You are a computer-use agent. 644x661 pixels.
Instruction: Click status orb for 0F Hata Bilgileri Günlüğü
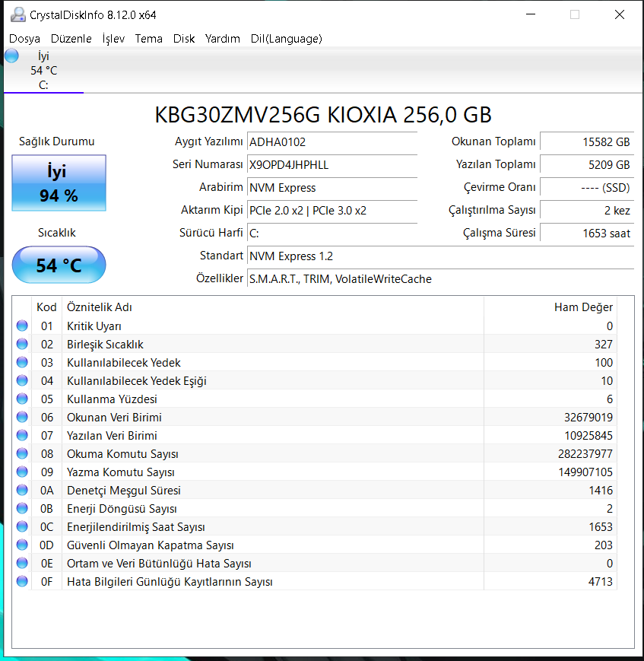[x=22, y=582]
